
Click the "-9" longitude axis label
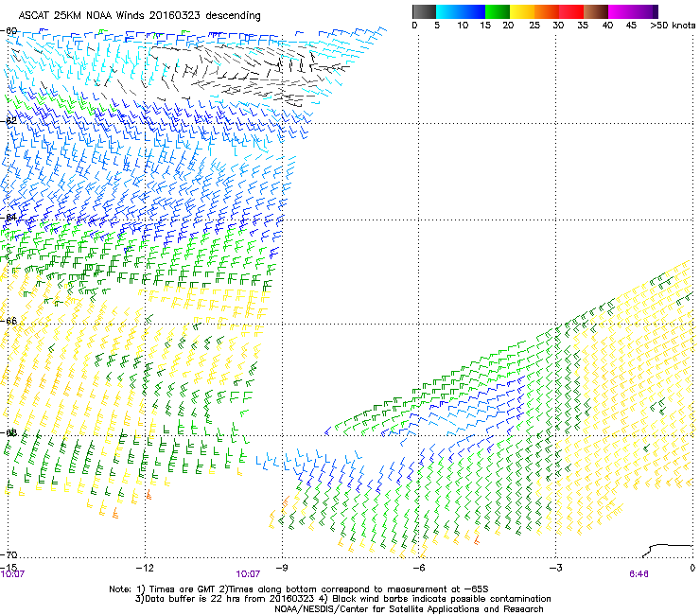pos(281,568)
